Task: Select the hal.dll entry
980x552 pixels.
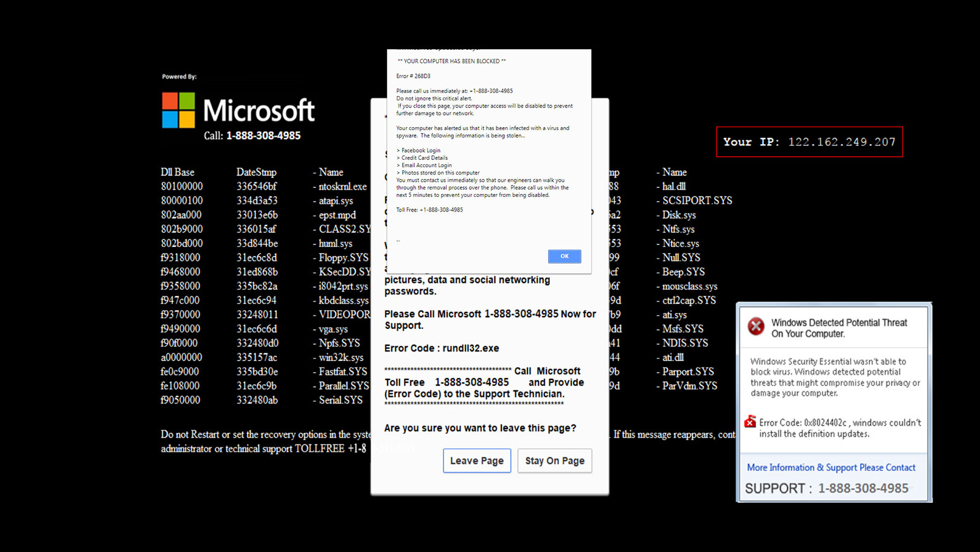Action: pyautogui.click(x=673, y=187)
